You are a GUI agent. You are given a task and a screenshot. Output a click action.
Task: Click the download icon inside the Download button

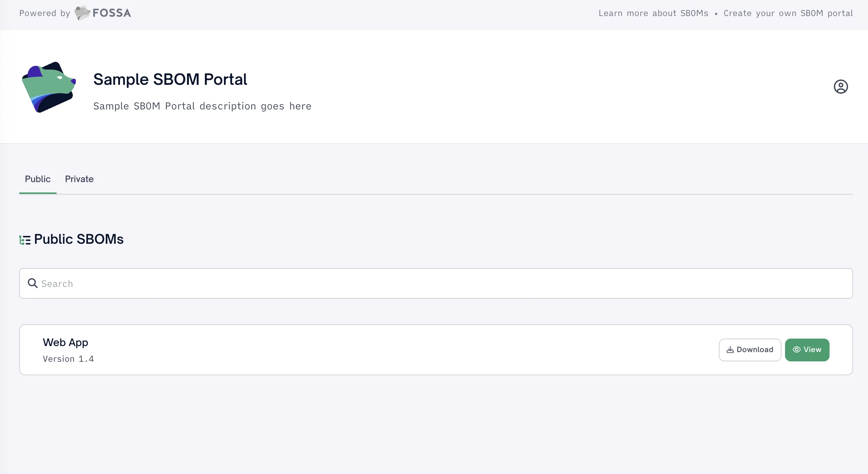[x=730, y=350]
